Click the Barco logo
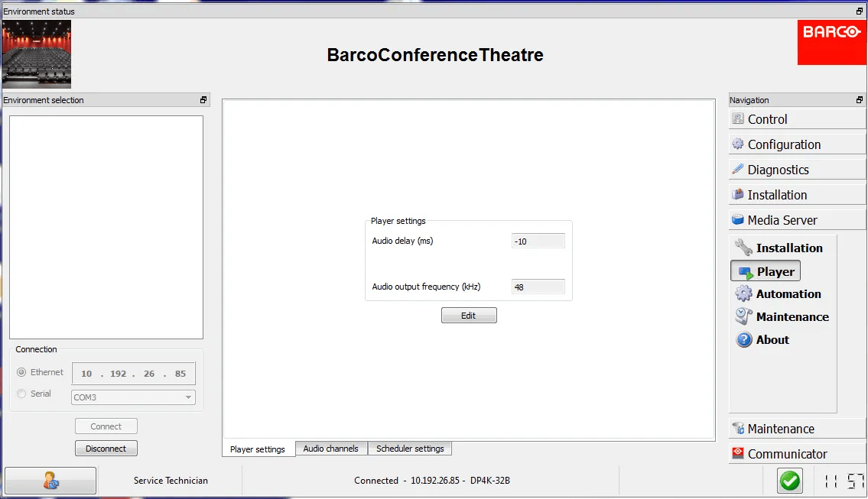Image resolution: width=868 pixels, height=499 pixels. tap(831, 42)
